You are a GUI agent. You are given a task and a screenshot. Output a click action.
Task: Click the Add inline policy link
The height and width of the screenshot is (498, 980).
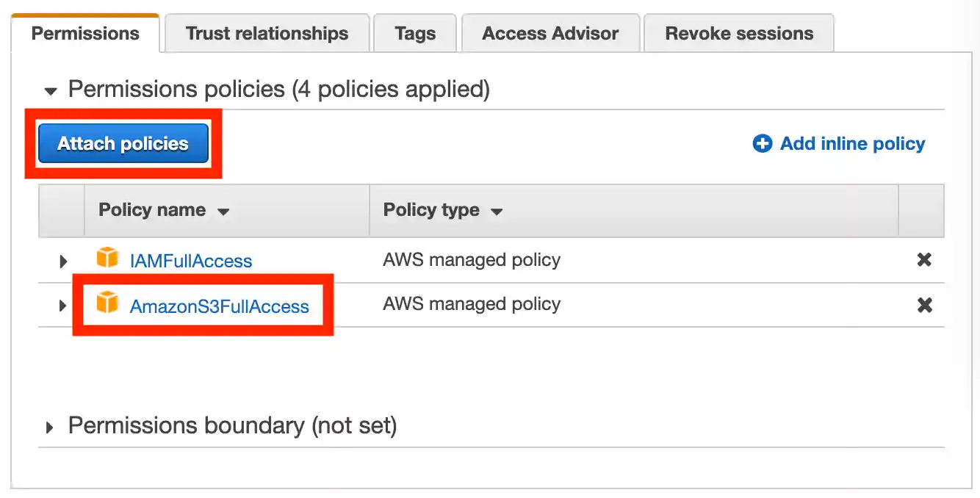pos(851,144)
